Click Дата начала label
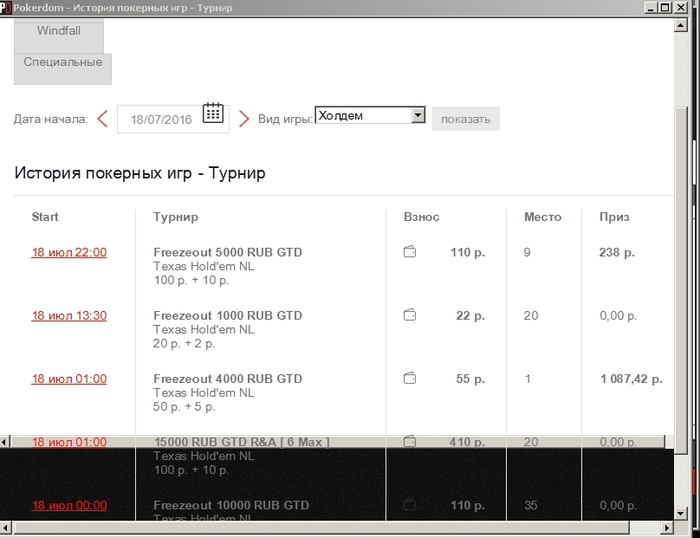The width and height of the screenshot is (700, 538). coord(50,119)
